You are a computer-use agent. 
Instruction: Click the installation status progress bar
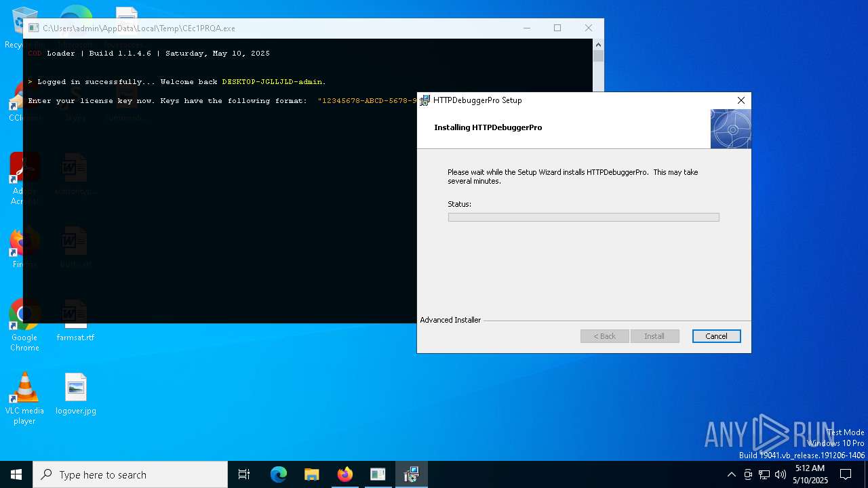[x=583, y=218]
